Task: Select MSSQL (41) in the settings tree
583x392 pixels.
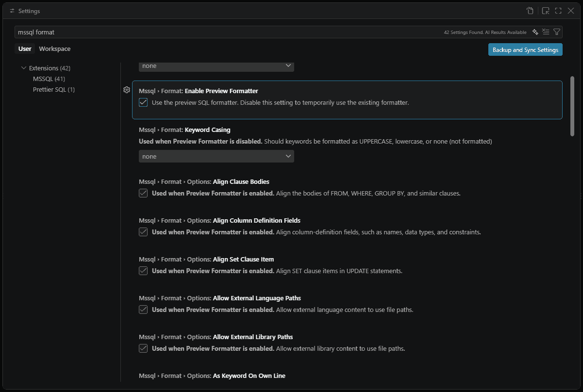Action: pyautogui.click(x=49, y=79)
